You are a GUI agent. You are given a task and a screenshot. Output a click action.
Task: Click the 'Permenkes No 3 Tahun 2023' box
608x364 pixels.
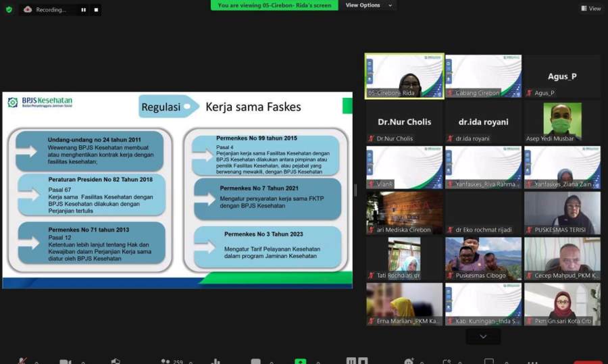pyautogui.click(x=268, y=246)
